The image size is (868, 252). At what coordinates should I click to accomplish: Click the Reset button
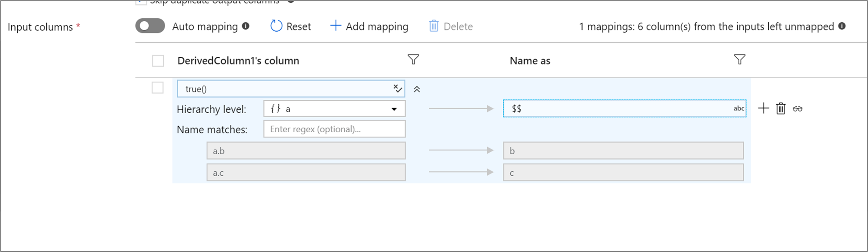click(x=291, y=26)
